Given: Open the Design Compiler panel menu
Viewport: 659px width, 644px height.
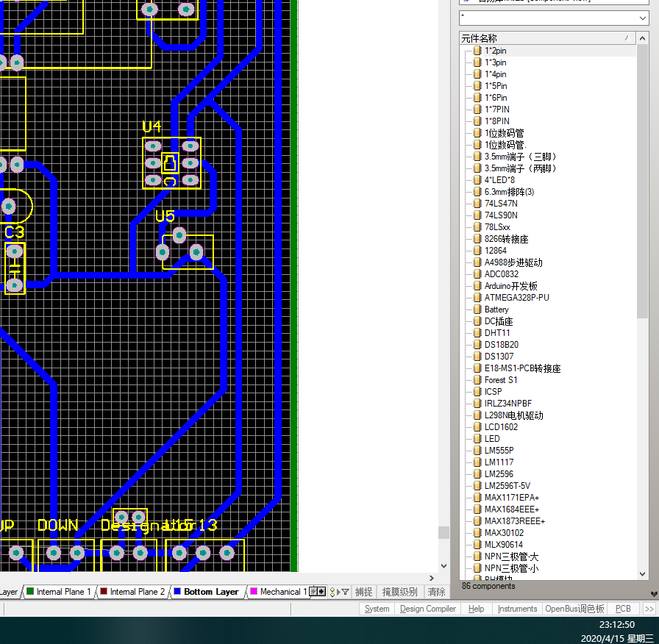Looking at the screenshot, I should [427, 609].
